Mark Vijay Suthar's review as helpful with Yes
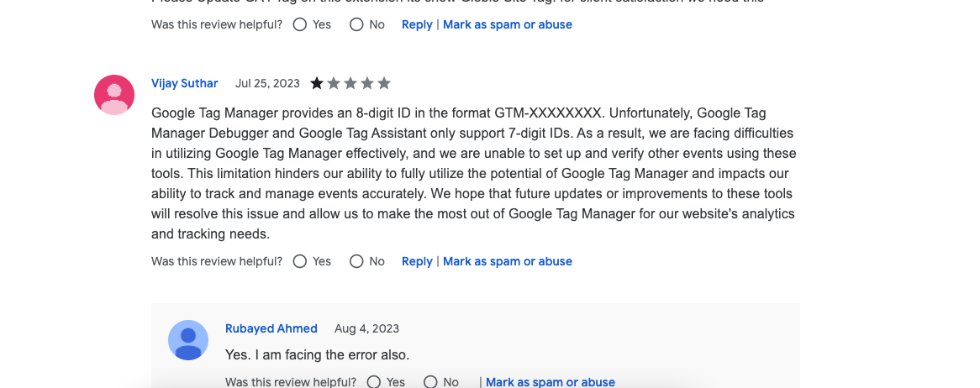This screenshot has width=980, height=388. 300,261
